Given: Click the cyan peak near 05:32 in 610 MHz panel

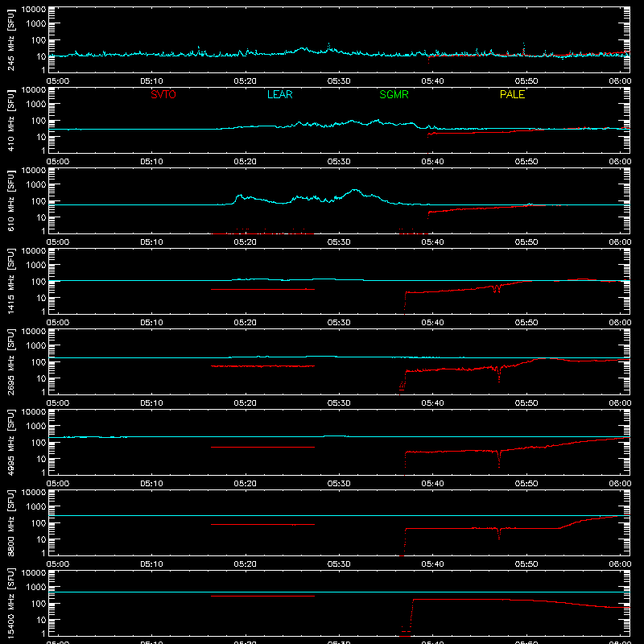Looking at the screenshot, I should [x=355, y=190].
